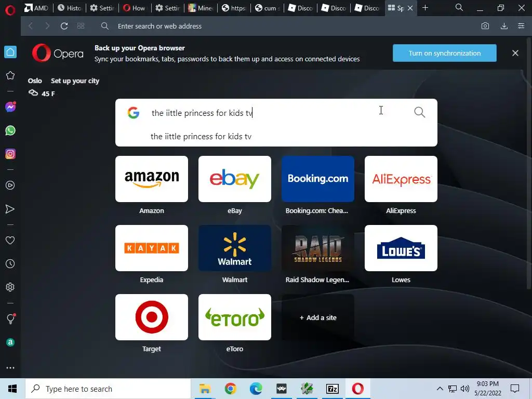
Task: Click the Add a site tile
Action: tap(318, 317)
